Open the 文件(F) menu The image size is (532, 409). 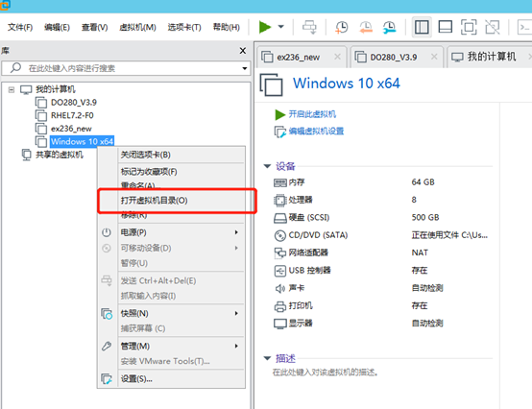pos(20,27)
